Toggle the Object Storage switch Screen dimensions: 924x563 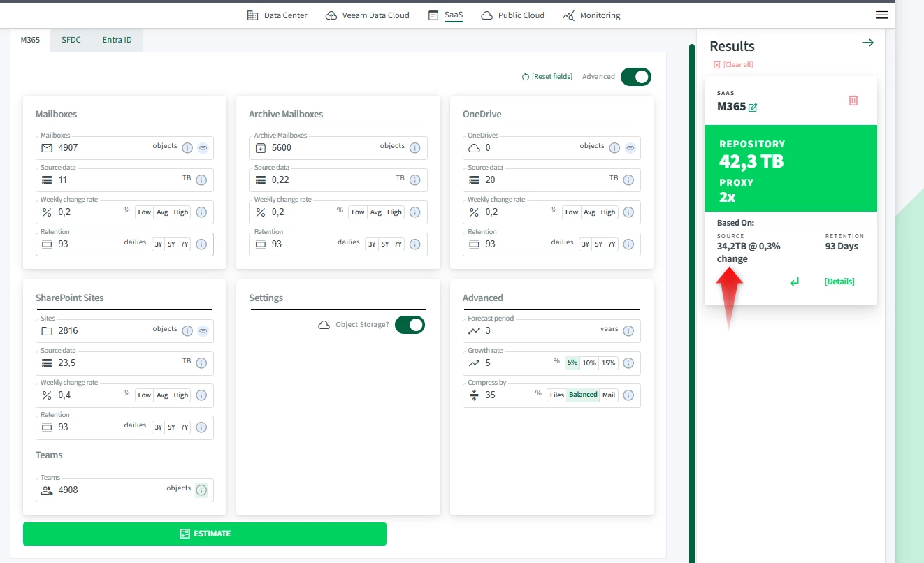[x=410, y=325]
